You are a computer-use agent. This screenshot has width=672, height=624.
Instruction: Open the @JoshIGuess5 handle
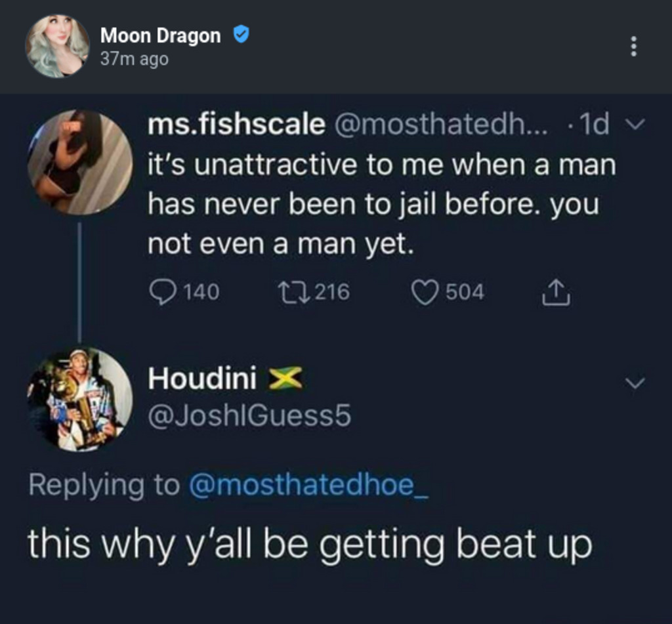pyautogui.click(x=249, y=416)
